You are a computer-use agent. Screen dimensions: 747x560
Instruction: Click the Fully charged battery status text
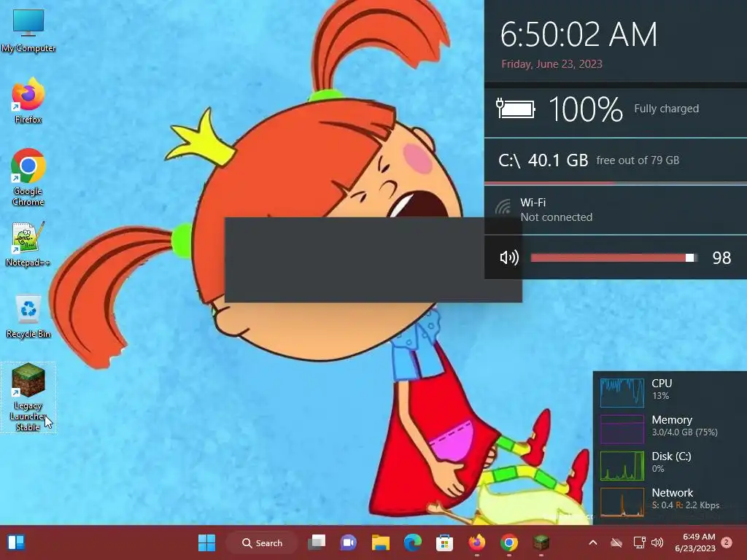click(667, 109)
